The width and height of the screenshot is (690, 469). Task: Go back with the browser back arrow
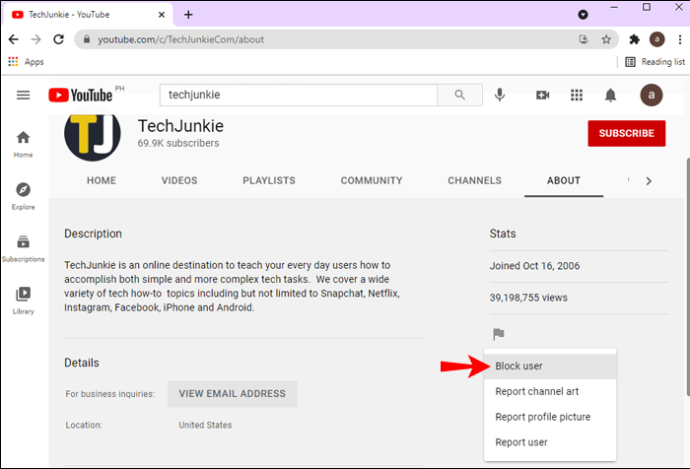click(14, 40)
